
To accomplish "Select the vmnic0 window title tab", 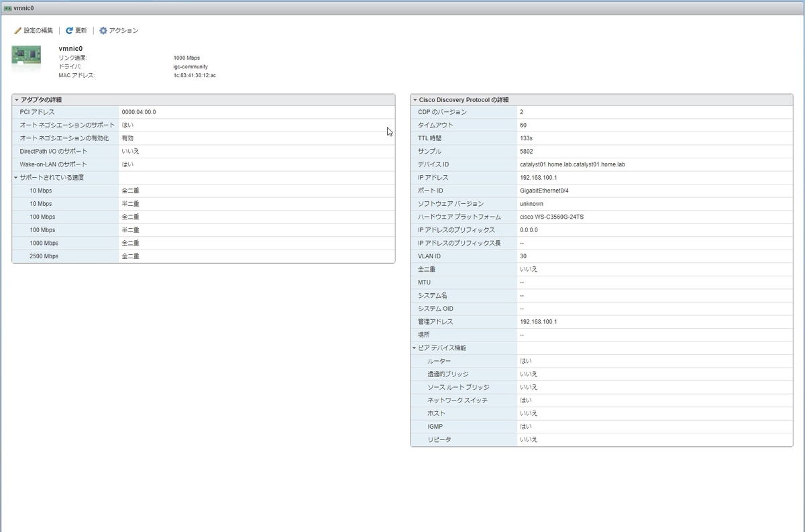I will point(19,8).
